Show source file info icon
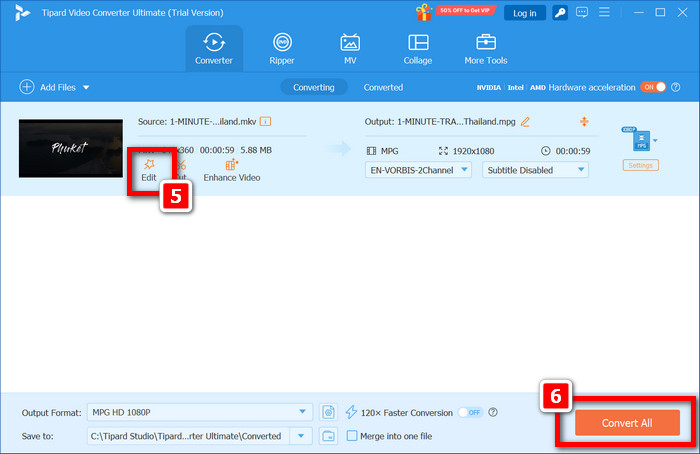700x454 pixels. (x=265, y=121)
